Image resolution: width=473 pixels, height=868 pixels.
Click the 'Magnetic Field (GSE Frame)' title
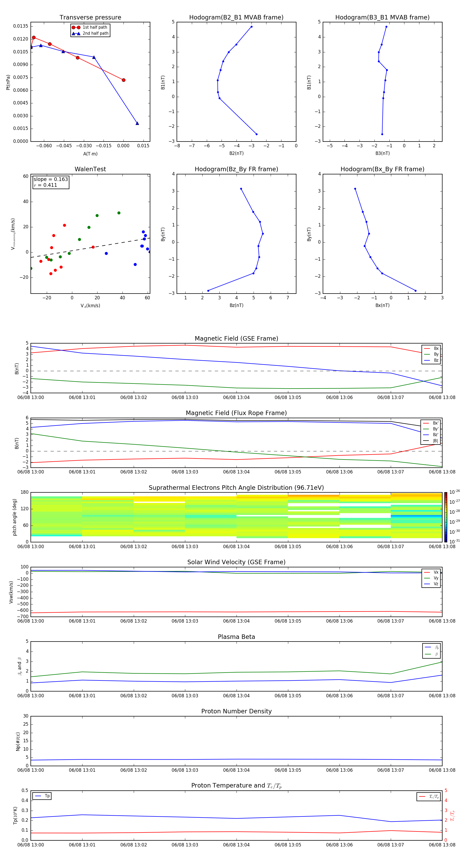click(236, 339)
